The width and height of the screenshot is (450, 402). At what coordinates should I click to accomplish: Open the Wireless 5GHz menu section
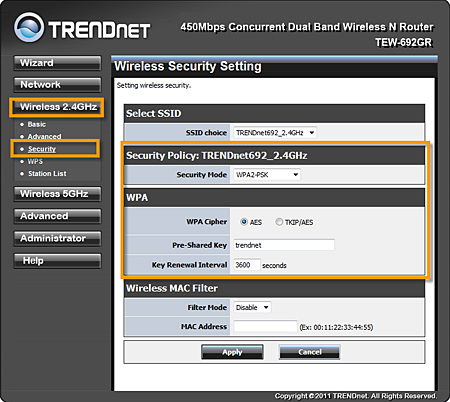tap(57, 194)
